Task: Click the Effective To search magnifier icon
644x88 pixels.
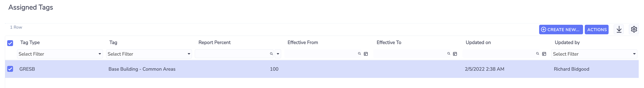Action: point(449,54)
